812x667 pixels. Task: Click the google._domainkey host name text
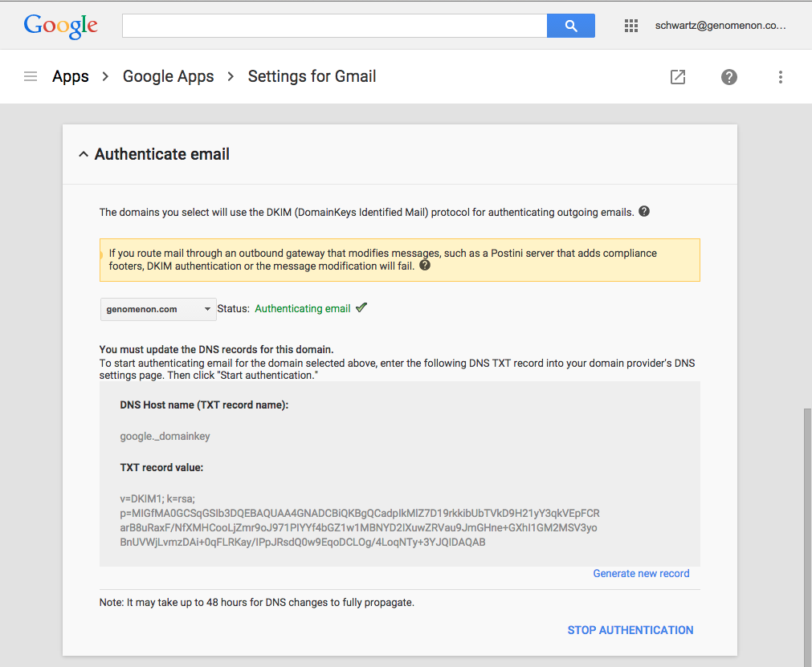coord(165,436)
